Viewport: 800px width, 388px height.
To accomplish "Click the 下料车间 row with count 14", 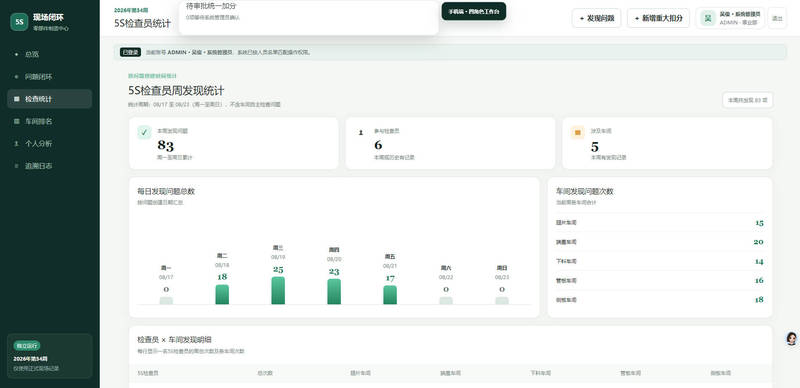I will tap(660, 261).
